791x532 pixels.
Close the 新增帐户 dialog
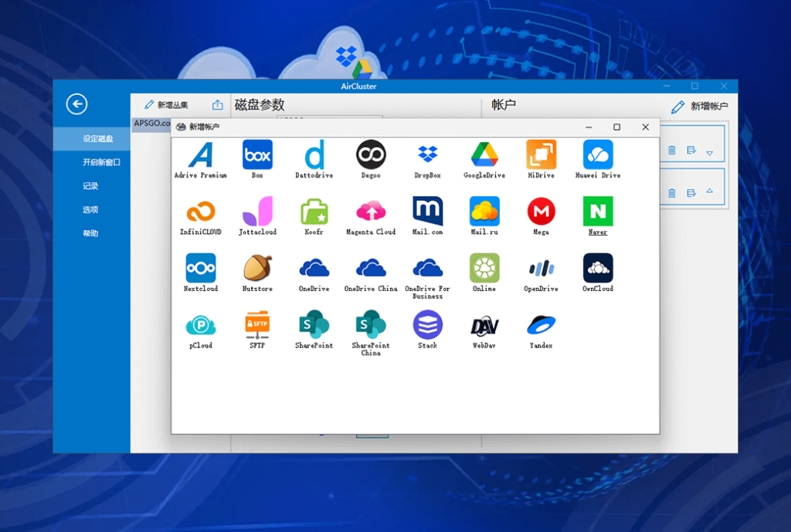645,127
